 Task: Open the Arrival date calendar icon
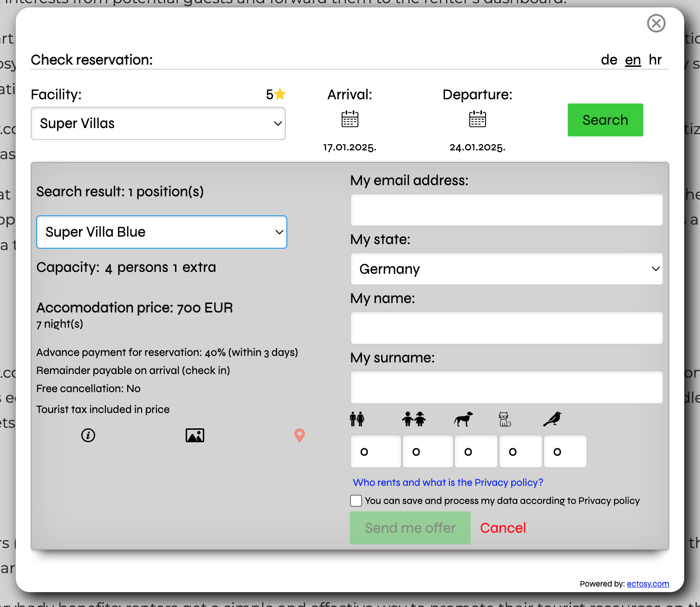(350, 119)
